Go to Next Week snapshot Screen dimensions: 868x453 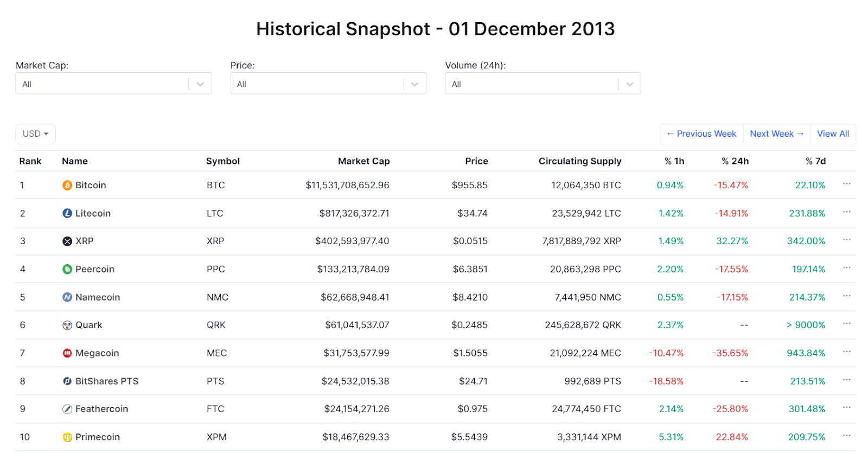[776, 134]
